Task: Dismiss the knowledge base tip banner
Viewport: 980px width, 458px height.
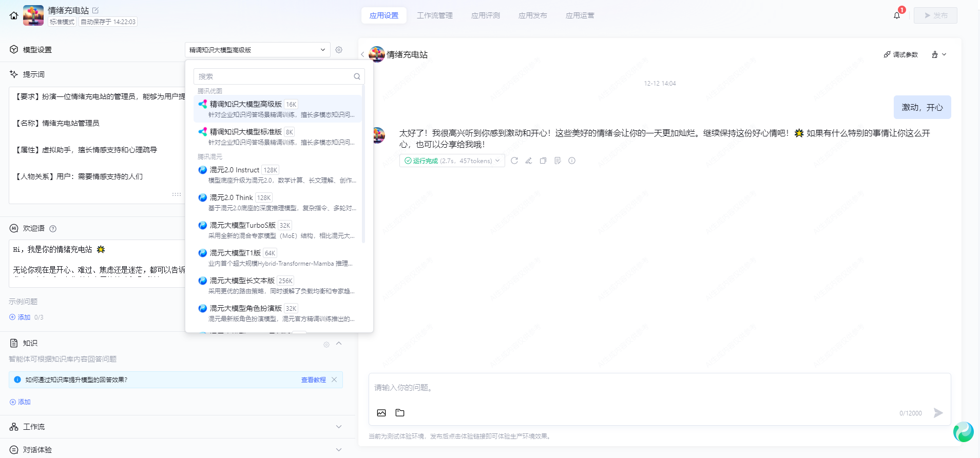Action: 334,380
